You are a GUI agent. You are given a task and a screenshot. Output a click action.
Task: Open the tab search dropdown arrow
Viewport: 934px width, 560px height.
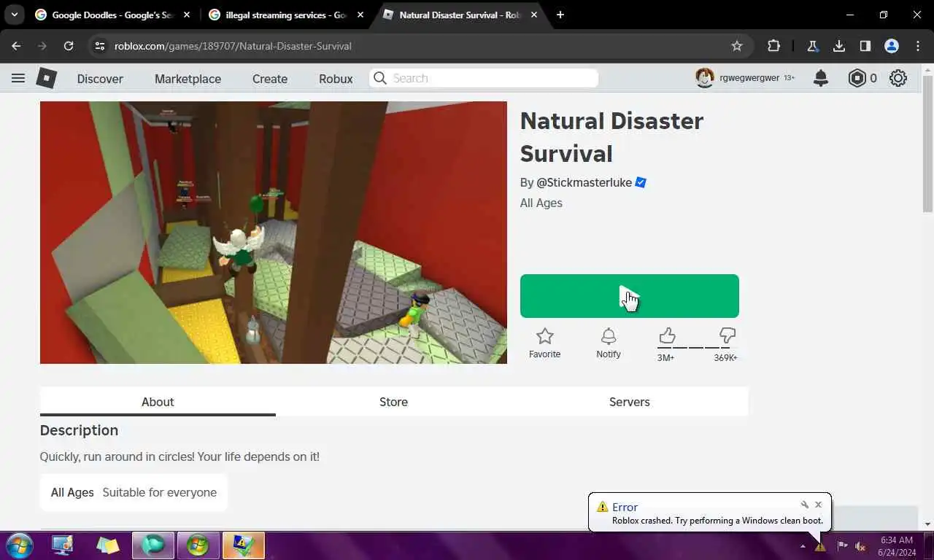click(14, 15)
